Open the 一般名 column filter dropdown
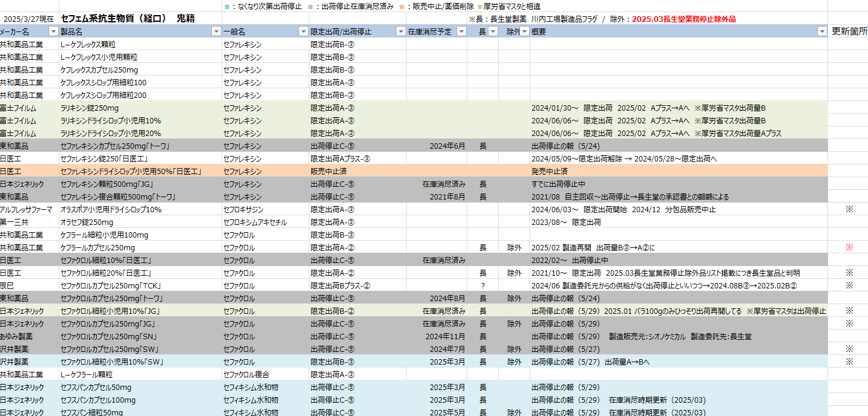Image resolution: width=868 pixels, height=416 pixels. coord(303,31)
